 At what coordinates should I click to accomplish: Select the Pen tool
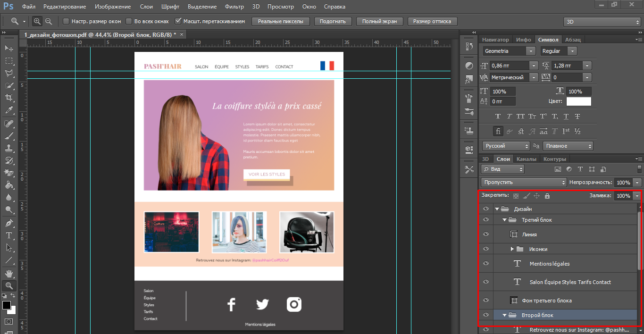click(8, 223)
